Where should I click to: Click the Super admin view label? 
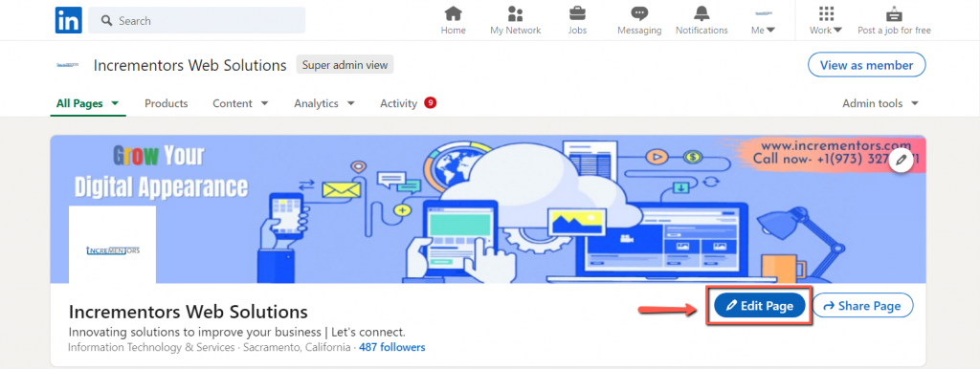345,65
